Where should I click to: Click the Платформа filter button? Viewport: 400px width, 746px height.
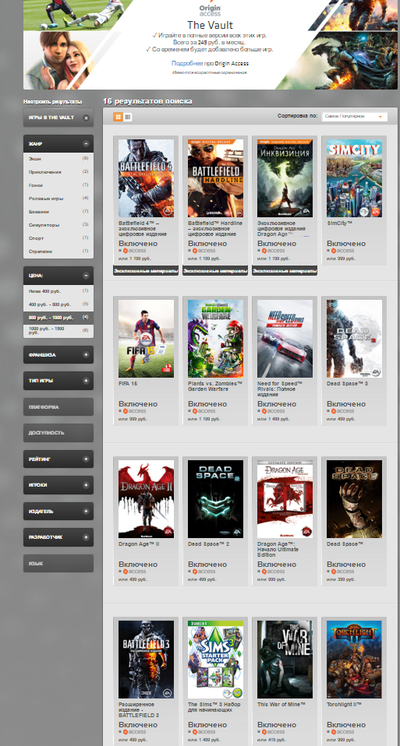58,407
